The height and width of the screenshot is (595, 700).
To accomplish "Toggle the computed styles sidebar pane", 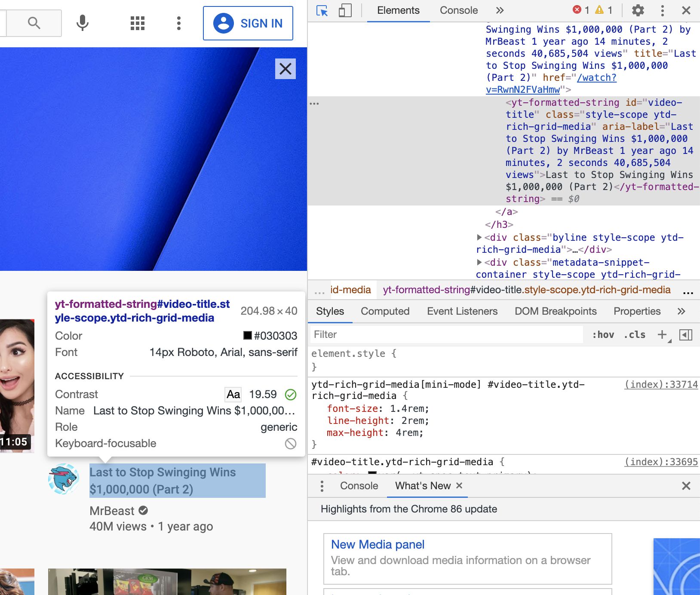I will (686, 334).
